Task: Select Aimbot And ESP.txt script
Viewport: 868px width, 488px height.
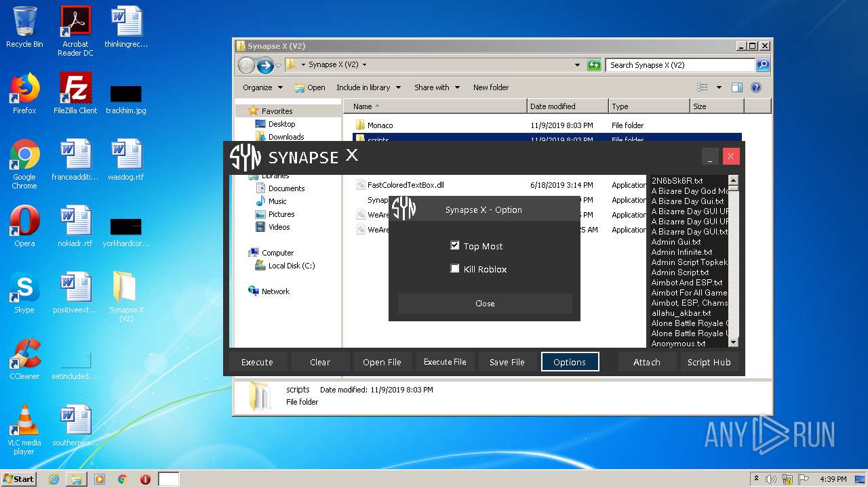Action: (688, 283)
